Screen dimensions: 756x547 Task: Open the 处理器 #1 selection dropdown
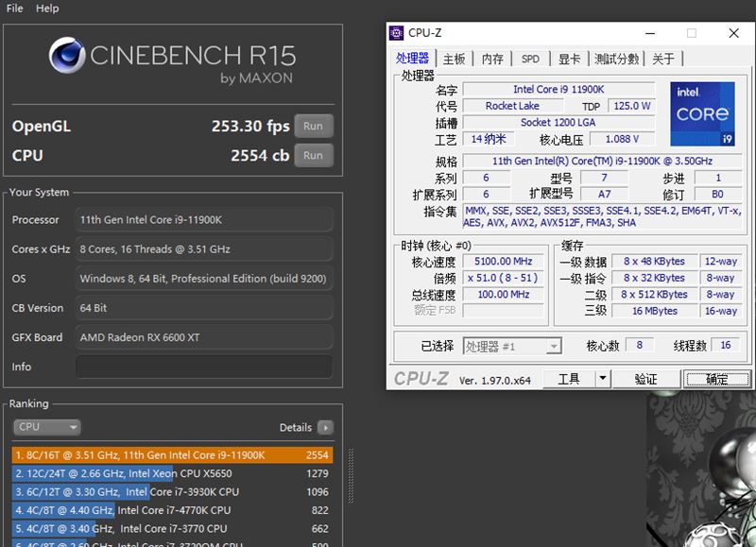(x=512, y=346)
